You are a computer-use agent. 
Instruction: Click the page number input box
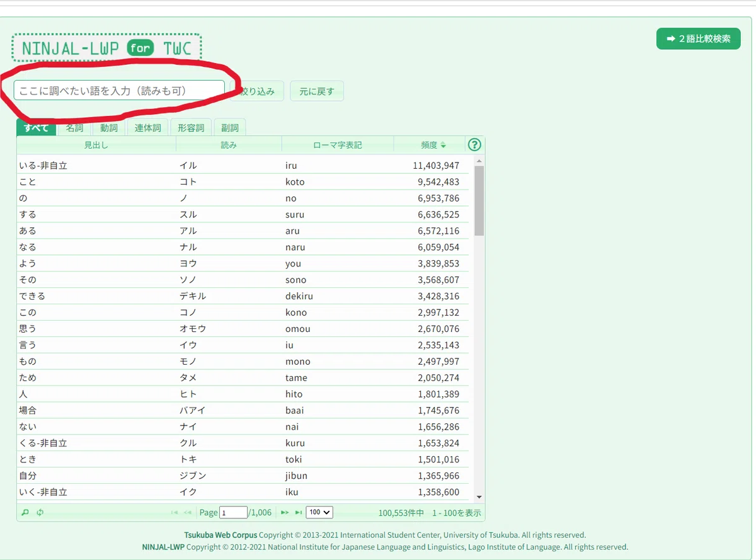pos(233,513)
